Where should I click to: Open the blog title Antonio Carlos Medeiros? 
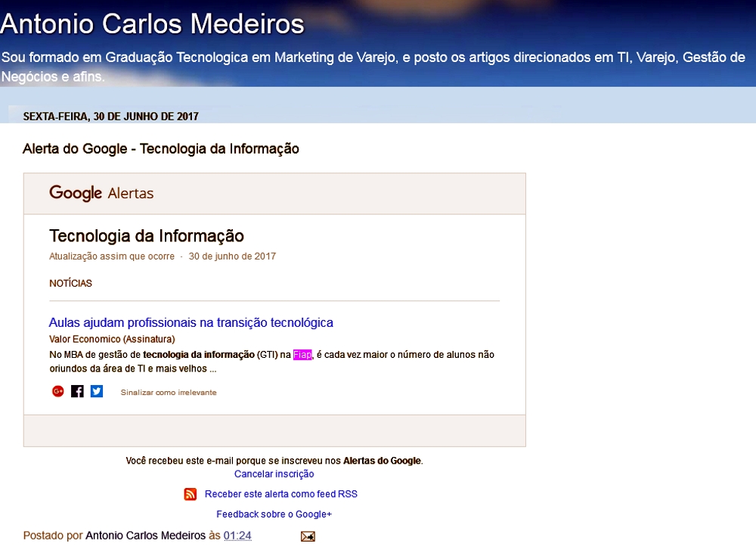(153, 23)
